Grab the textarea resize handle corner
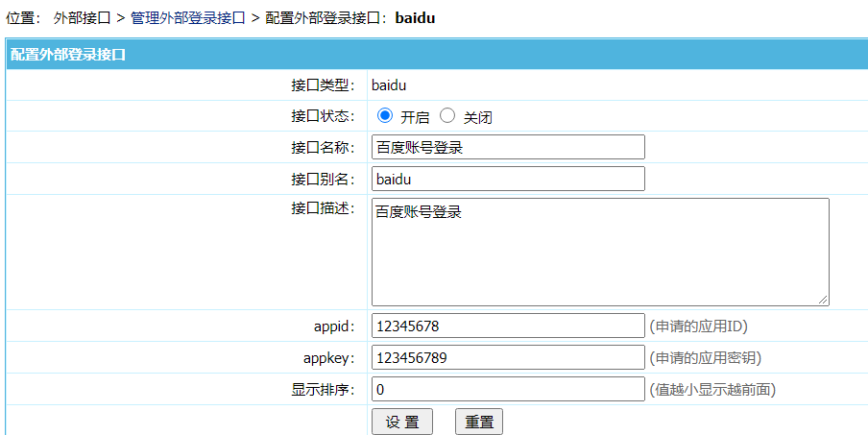Image resolution: width=868 pixels, height=435 pixels. pyautogui.click(x=823, y=300)
